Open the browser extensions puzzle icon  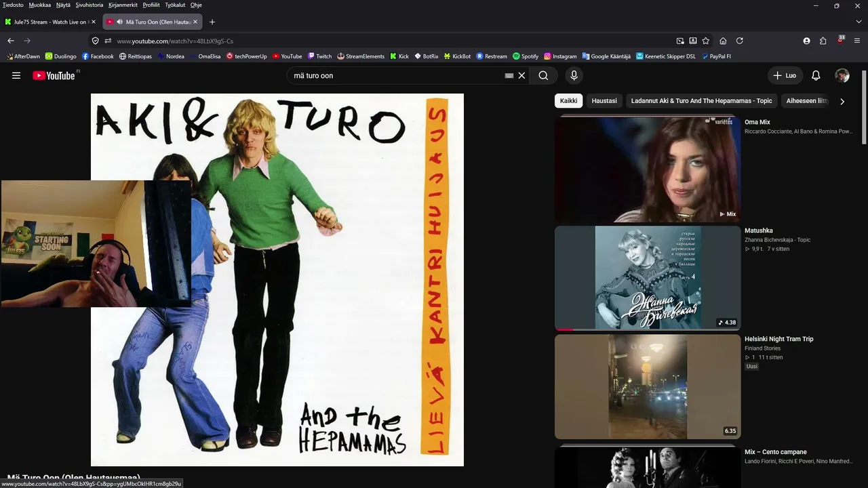823,41
